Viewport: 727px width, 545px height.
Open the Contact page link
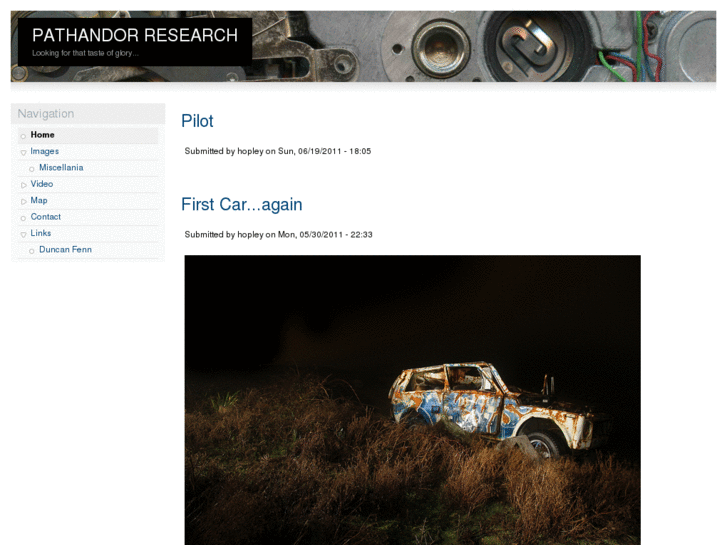(45, 217)
